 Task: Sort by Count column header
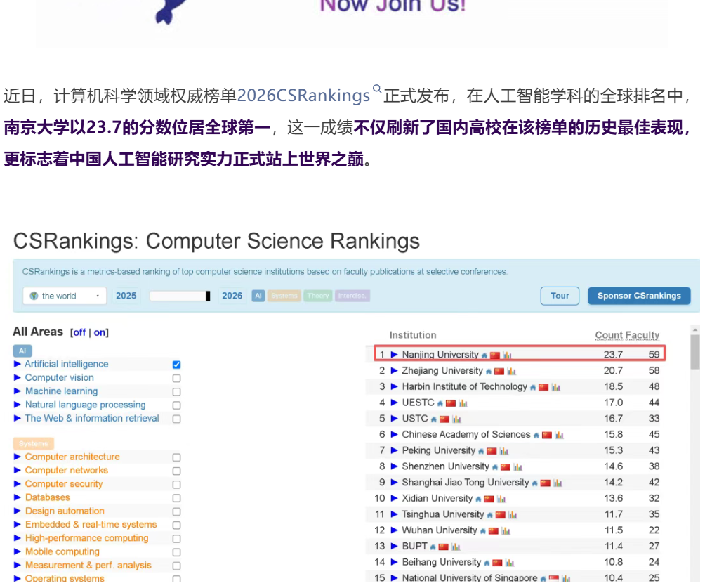609,335
